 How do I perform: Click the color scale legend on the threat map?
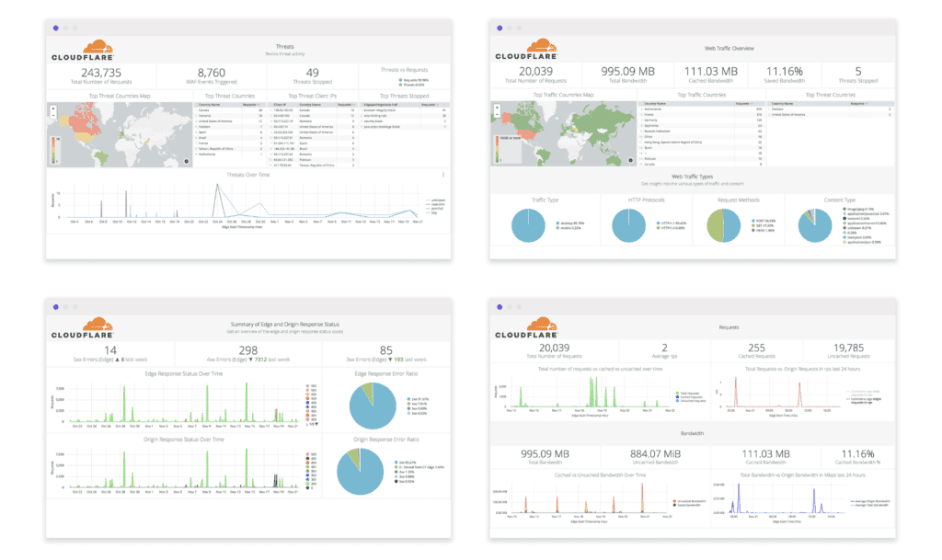click(55, 149)
